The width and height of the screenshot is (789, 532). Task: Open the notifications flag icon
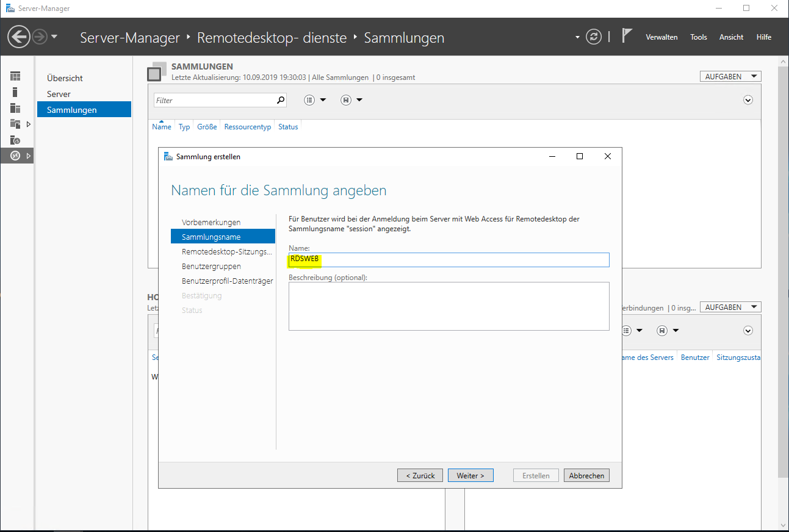tap(627, 36)
